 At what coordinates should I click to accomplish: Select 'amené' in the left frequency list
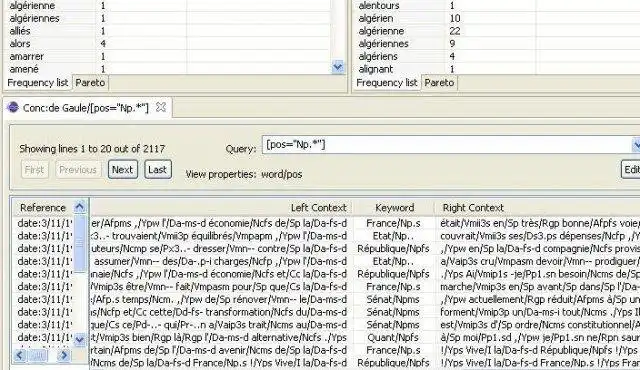pyautogui.click(x=24, y=69)
